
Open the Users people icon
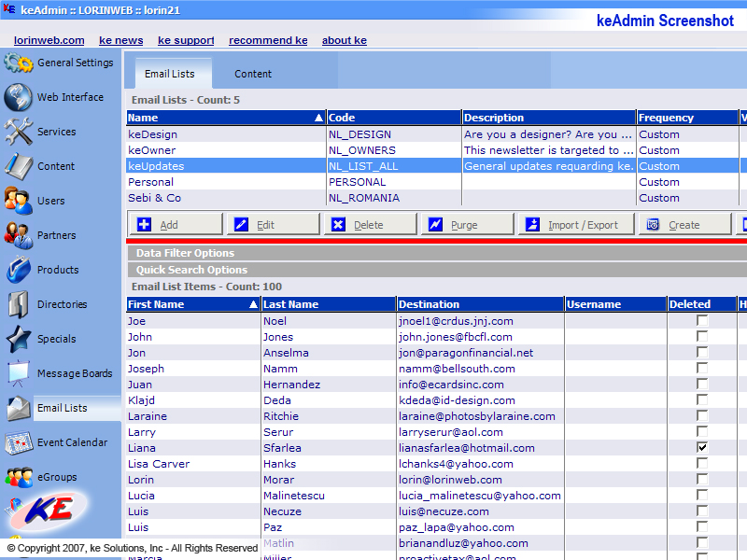point(19,201)
